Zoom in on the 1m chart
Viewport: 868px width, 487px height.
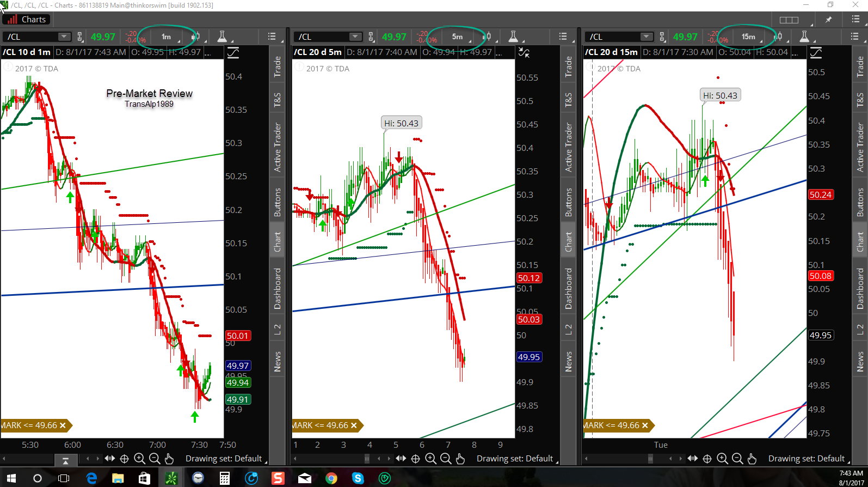click(139, 459)
